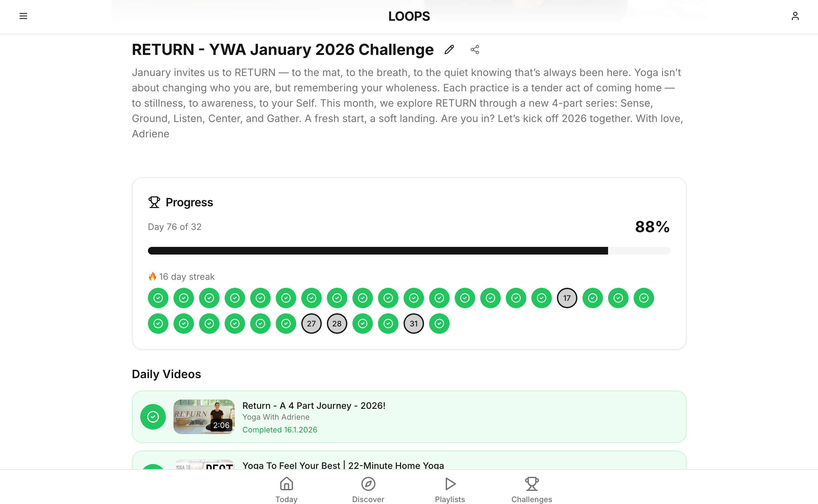
Task: Click the pencil edit challenge icon
Action: pos(449,50)
